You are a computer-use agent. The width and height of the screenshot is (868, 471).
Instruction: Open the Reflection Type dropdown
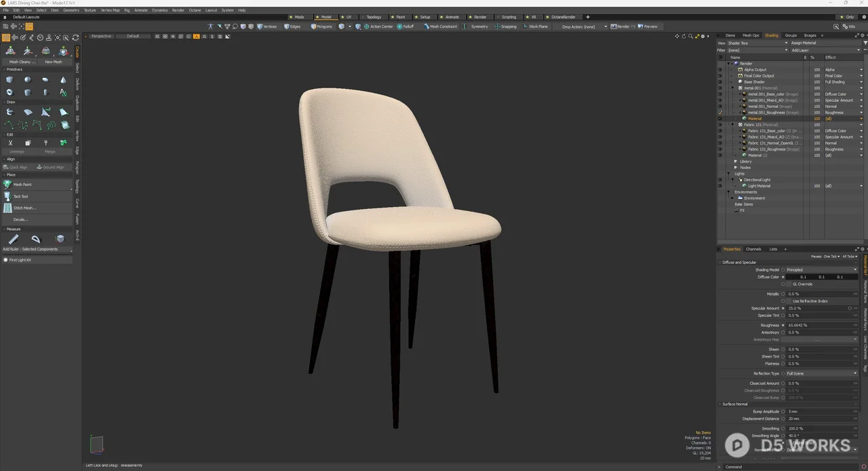coord(821,373)
